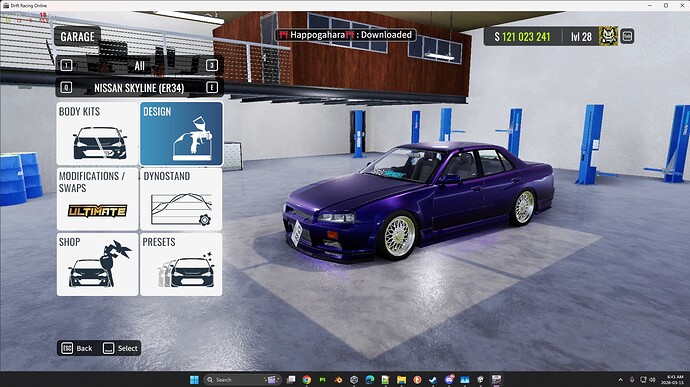Click the lvl 28 level indicator

tap(581, 37)
